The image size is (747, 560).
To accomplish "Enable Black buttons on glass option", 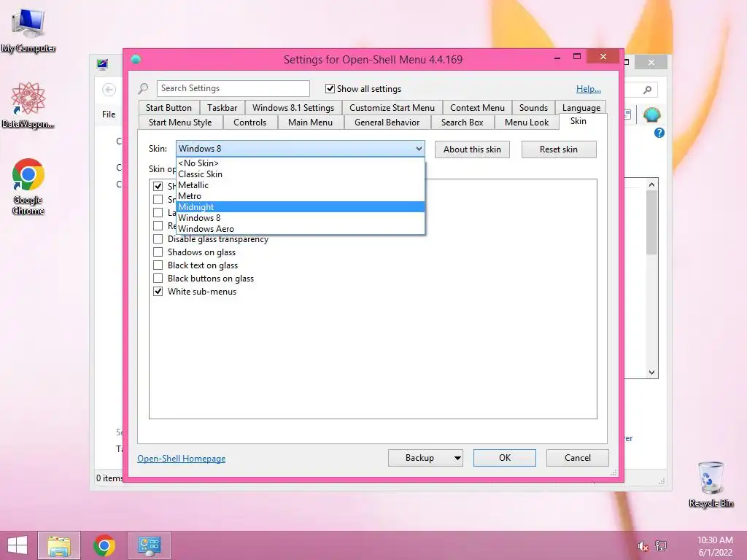I will click(158, 278).
